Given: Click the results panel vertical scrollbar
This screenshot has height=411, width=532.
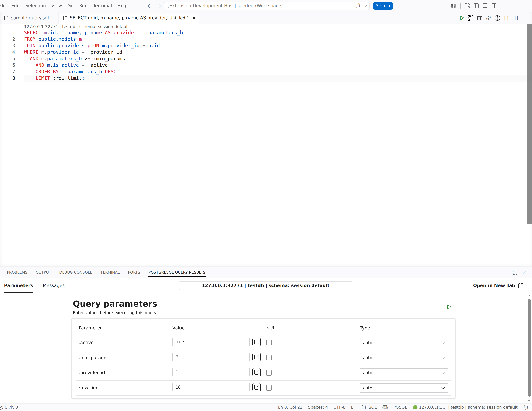Looking at the screenshot, I should click(529, 348).
